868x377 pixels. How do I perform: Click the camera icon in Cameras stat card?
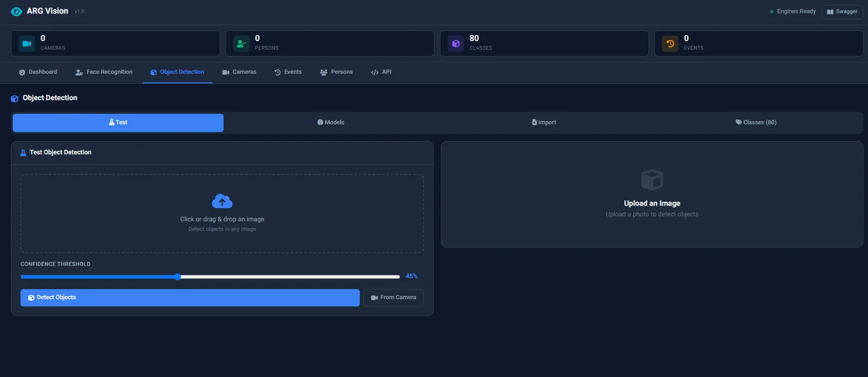coord(27,43)
